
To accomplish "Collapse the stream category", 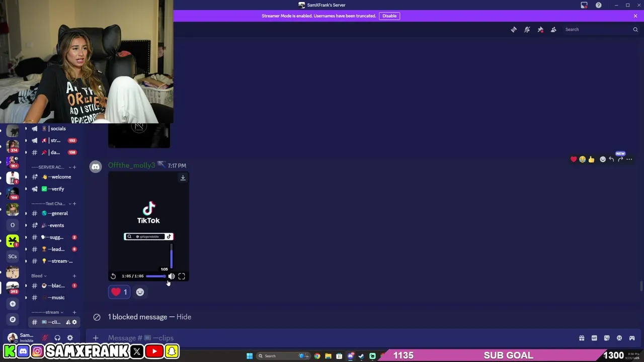I will (48, 312).
